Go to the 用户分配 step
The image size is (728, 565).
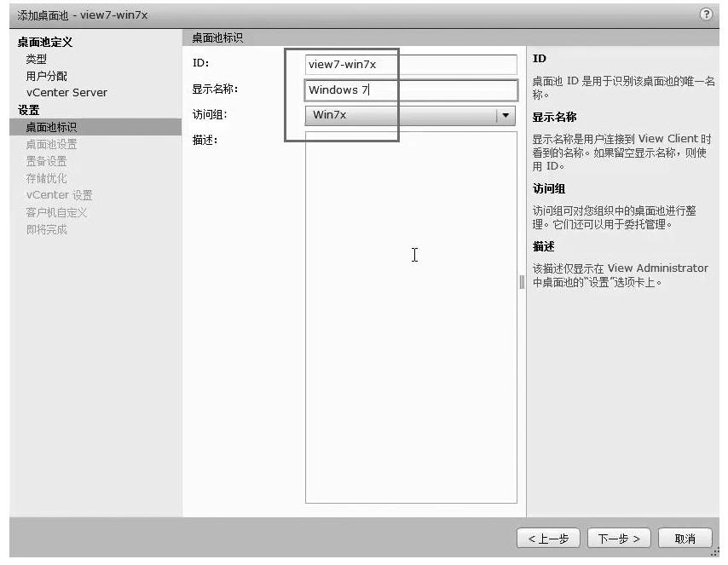point(46,76)
